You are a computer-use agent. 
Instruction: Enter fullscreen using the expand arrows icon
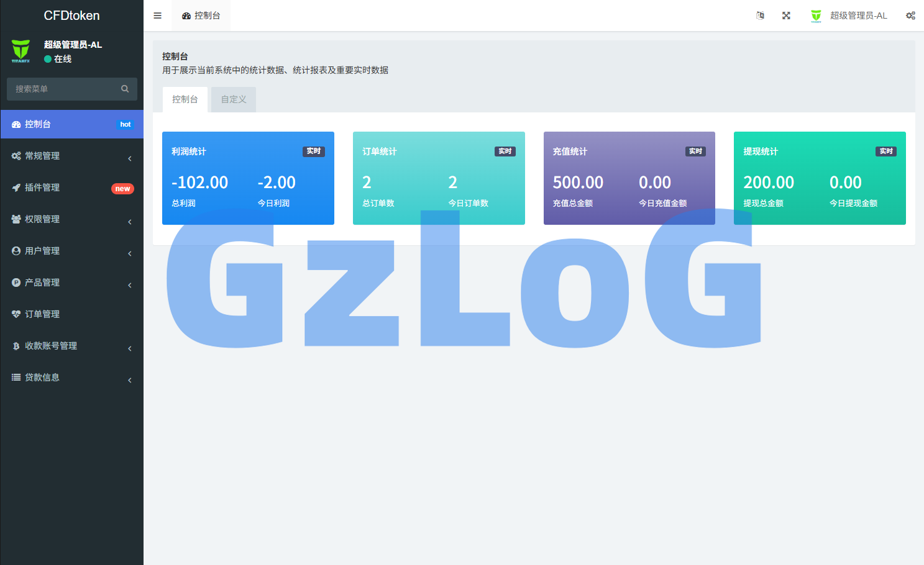coord(786,16)
